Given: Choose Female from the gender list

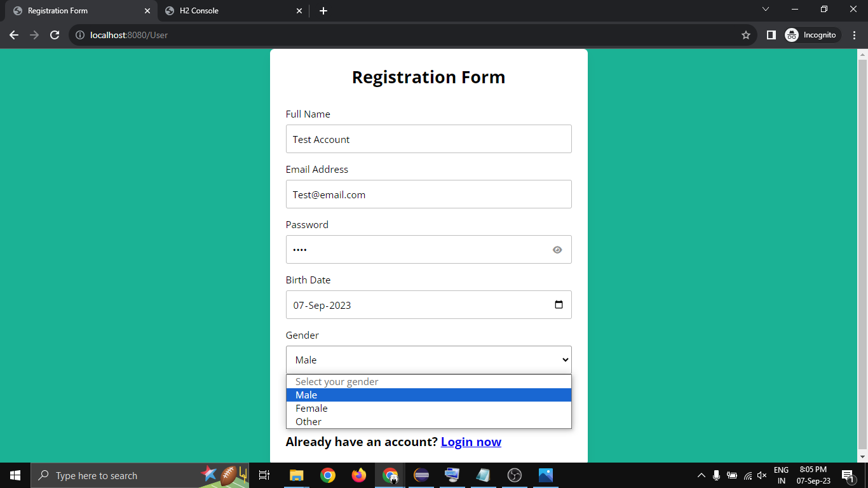Looking at the screenshot, I should tap(429, 409).
